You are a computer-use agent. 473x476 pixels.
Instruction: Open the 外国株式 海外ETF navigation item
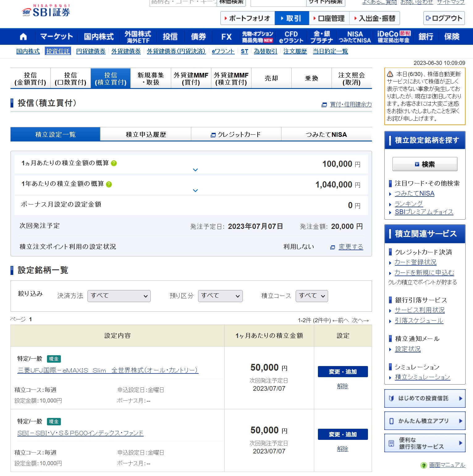(x=138, y=37)
